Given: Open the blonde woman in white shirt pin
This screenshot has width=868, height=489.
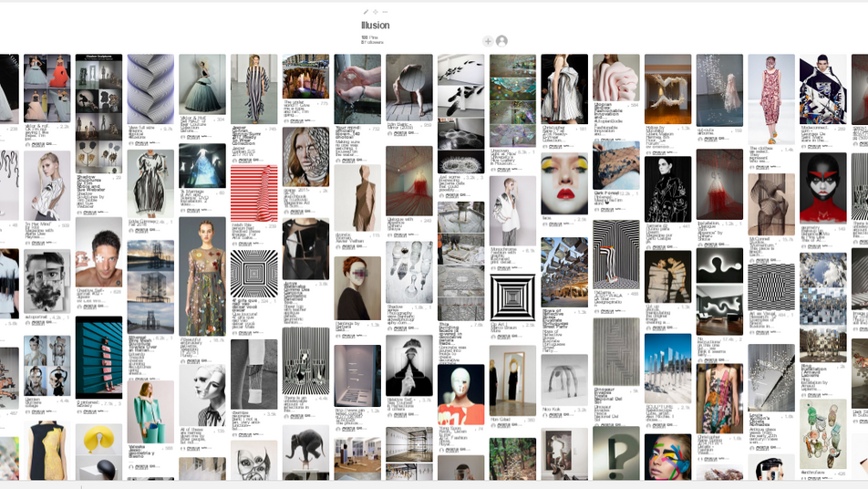Looking at the screenshot, I should tap(47, 185).
